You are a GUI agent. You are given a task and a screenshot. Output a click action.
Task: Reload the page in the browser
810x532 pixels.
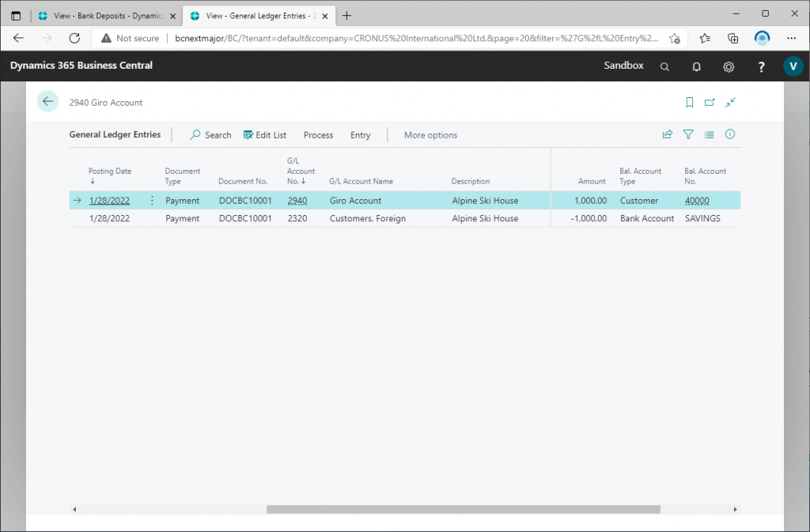coord(74,38)
